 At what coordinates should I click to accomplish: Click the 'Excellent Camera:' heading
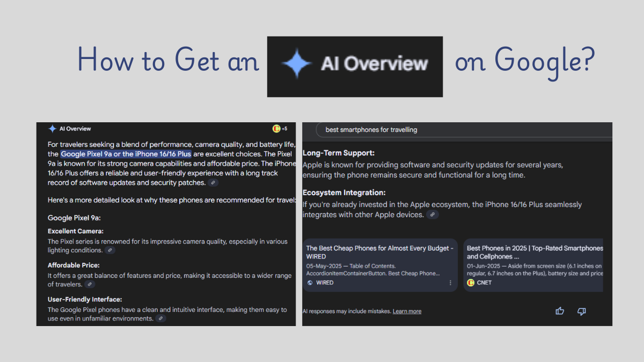coord(75,231)
